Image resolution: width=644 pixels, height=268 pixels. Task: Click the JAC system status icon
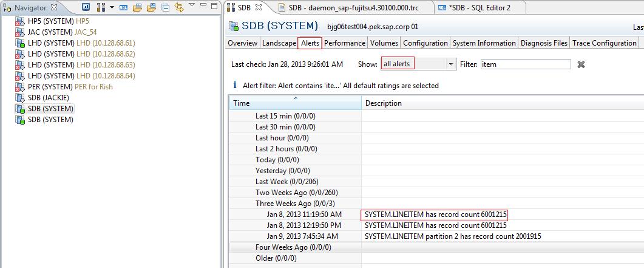click(20, 32)
